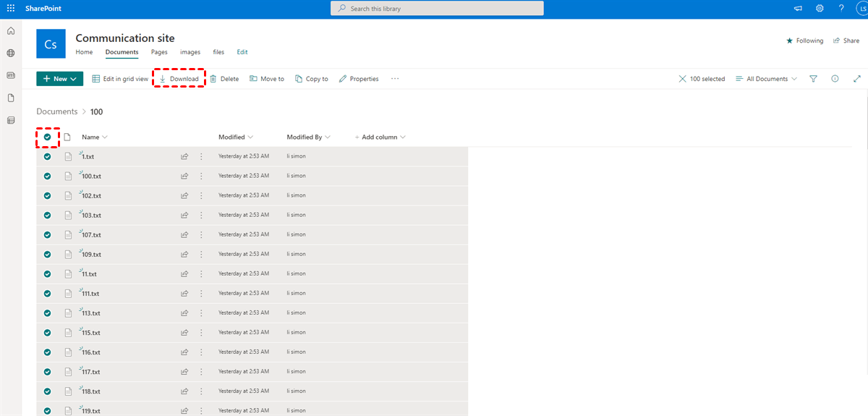Open the details pane info icon

(x=835, y=79)
